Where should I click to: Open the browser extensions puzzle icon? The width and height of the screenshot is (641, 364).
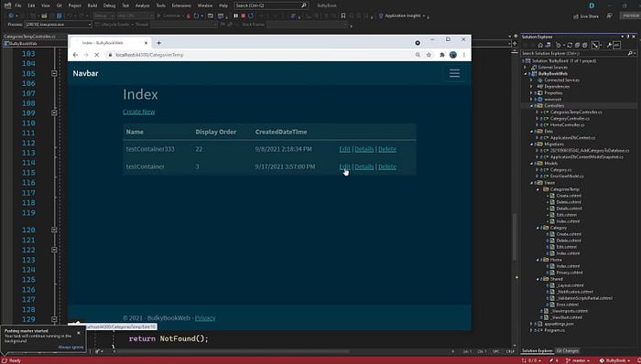tap(442, 55)
